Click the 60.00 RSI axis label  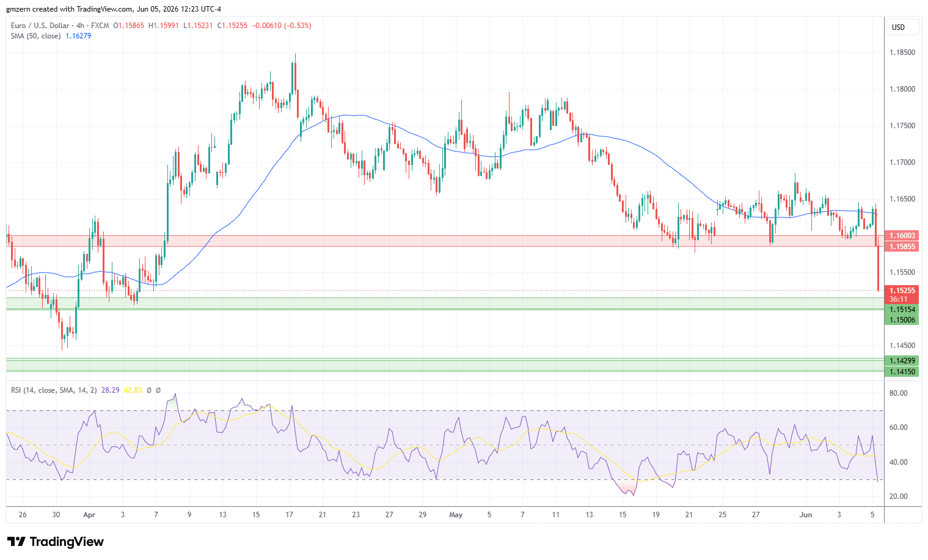(899, 427)
